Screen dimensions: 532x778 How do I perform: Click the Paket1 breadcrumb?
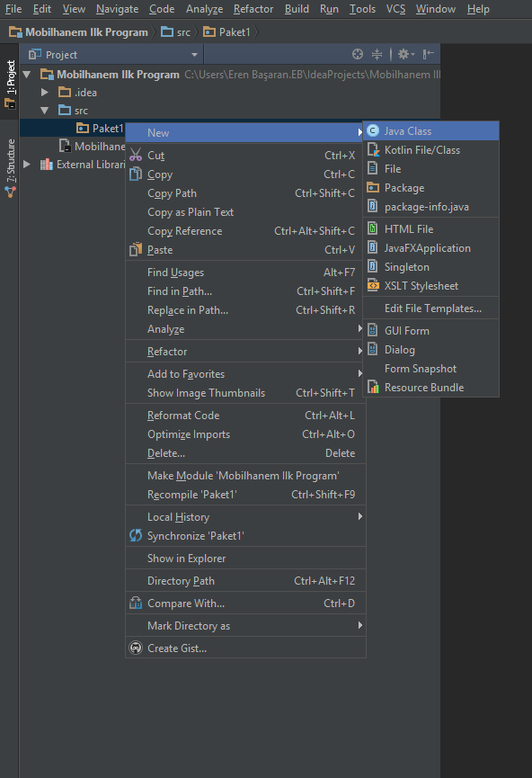click(227, 32)
